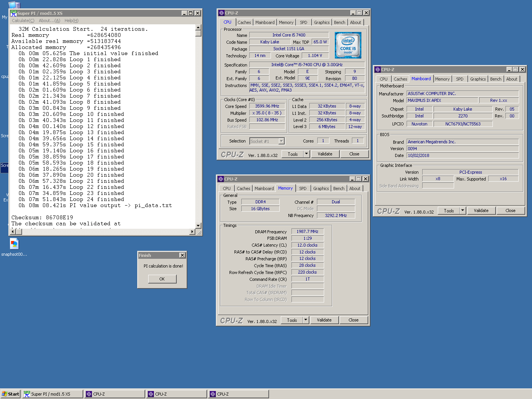The height and width of the screenshot is (399, 532).
Task: Click the CPU-Z icon in the Mainboard window's title bar
Action: pyautogui.click(x=378, y=70)
